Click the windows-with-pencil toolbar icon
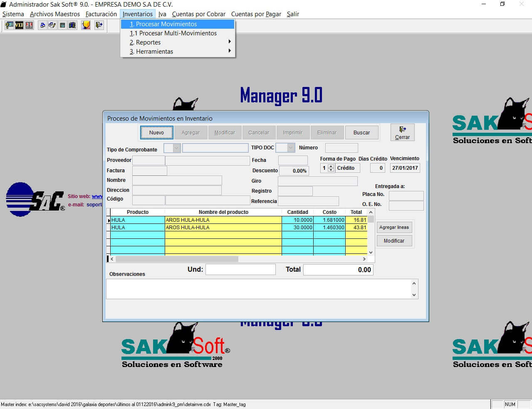 coord(52,25)
